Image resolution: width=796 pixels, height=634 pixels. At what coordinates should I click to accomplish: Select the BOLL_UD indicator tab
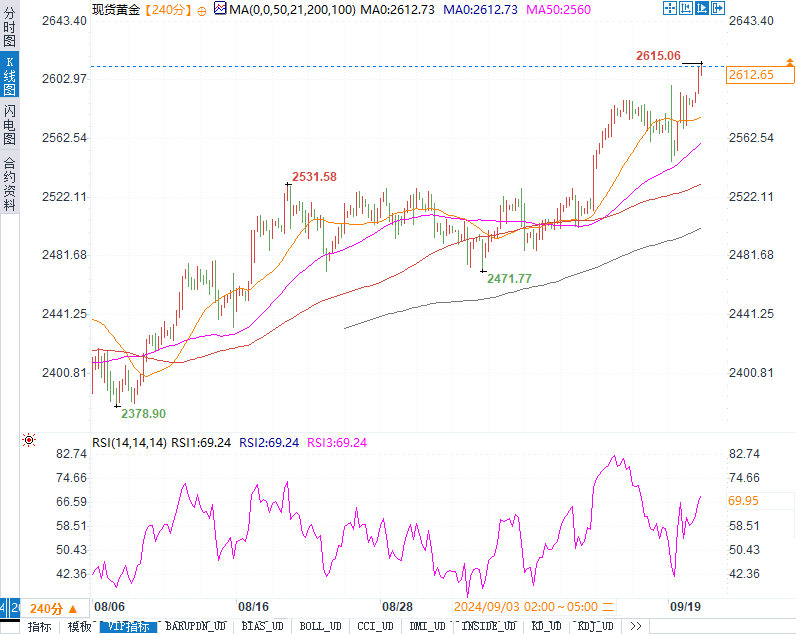320,626
